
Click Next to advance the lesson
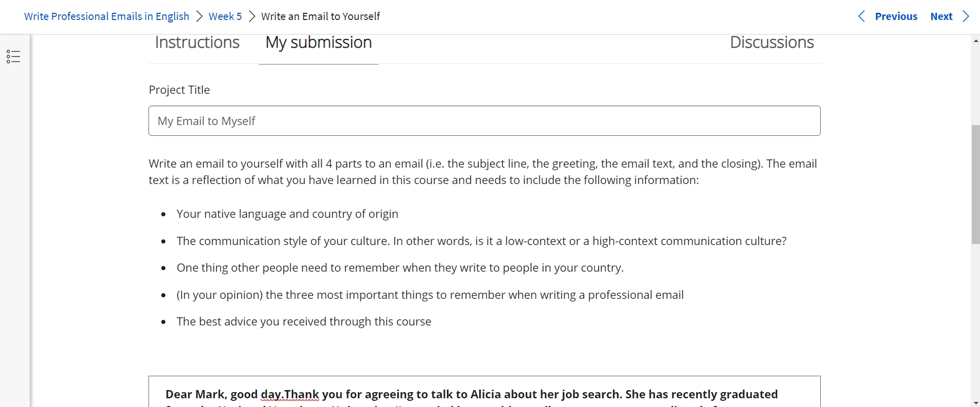[942, 16]
